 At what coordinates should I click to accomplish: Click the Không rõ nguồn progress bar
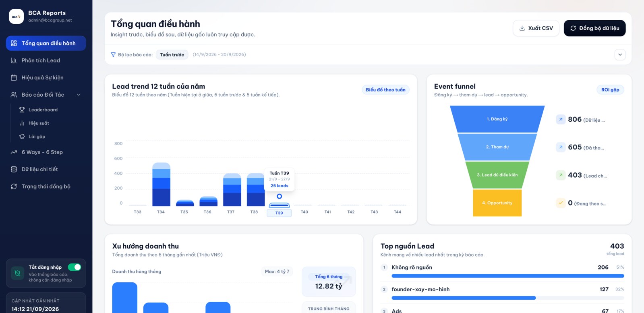click(x=508, y=276)
